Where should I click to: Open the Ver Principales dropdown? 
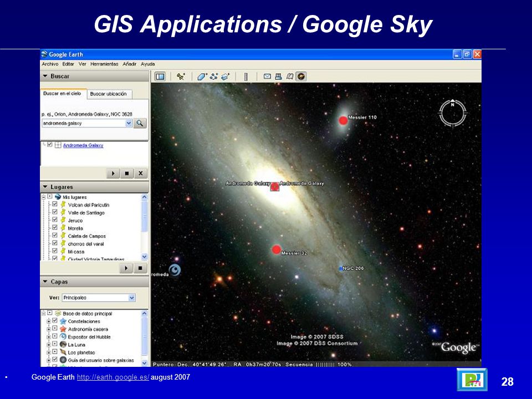[99, 298]
